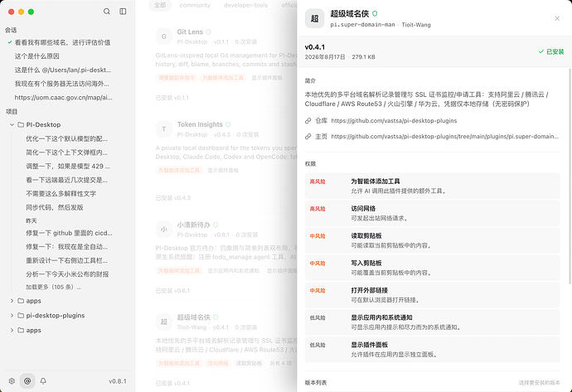Click the 超 plugin avatar icon in the header
Screen dimensions: 572x392
314,18
